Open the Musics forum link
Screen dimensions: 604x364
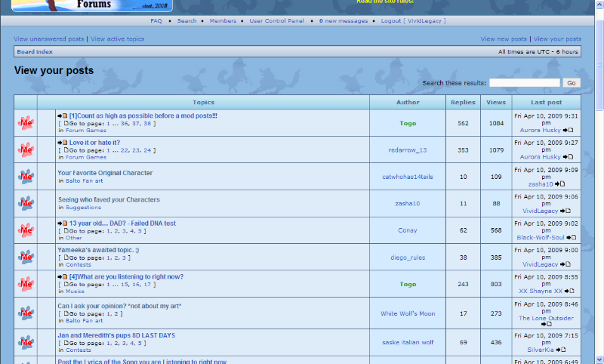75,292
